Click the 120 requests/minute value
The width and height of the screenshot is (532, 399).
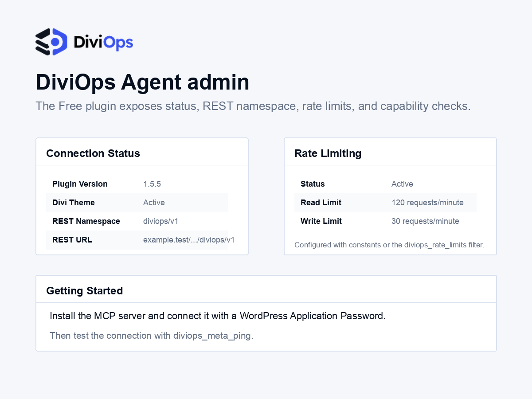[x=427, y=203]
